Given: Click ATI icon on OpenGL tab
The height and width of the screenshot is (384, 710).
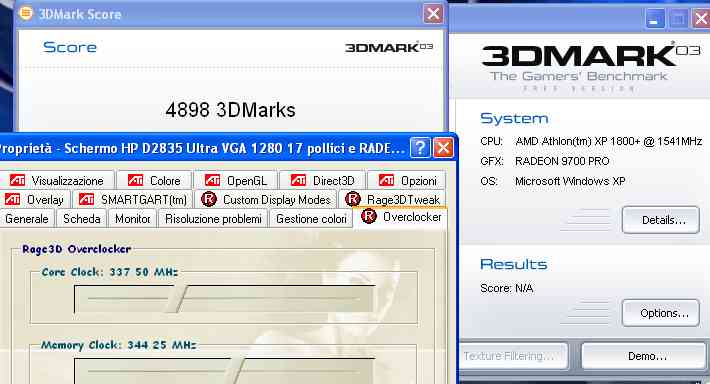Looking at the screenshot, I should (212, 180).
